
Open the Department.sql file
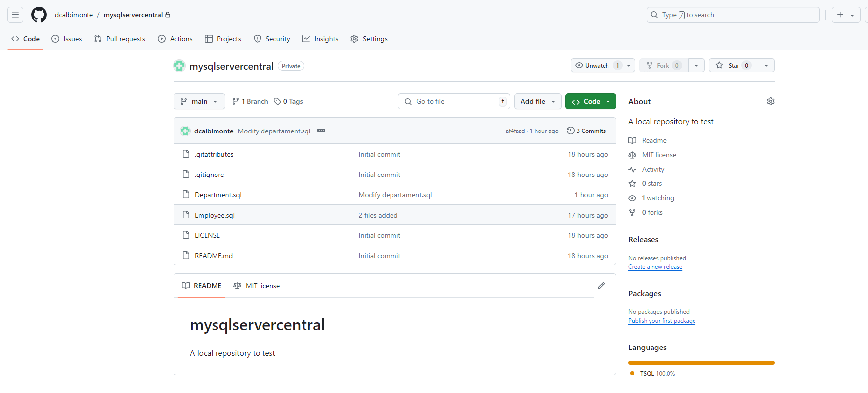(x=218, y=195)
